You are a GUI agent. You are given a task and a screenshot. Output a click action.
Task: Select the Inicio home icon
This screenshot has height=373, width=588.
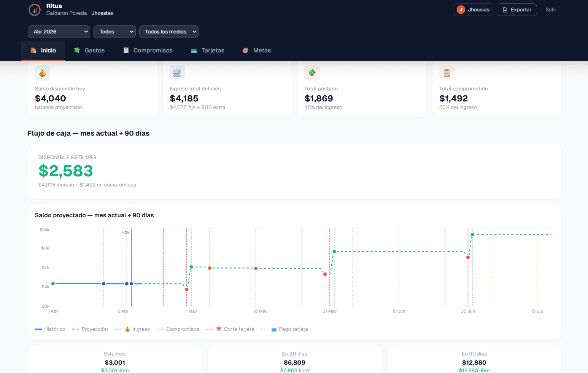click(x=33, y=50)
